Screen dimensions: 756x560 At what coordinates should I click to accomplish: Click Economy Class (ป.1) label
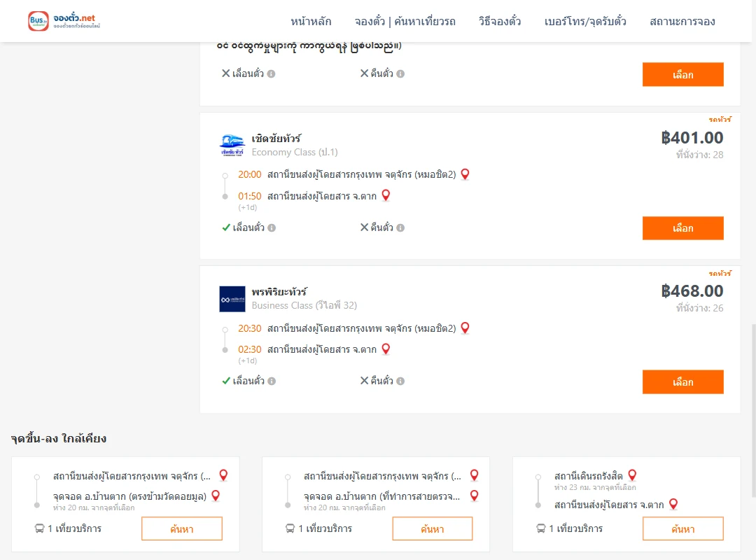click(295, 153)
